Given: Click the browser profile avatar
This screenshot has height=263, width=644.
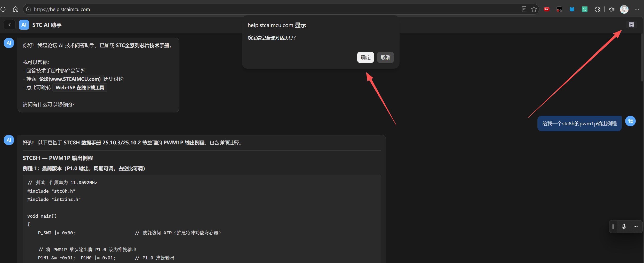Looking at the screenshot, I should [624, 9].
